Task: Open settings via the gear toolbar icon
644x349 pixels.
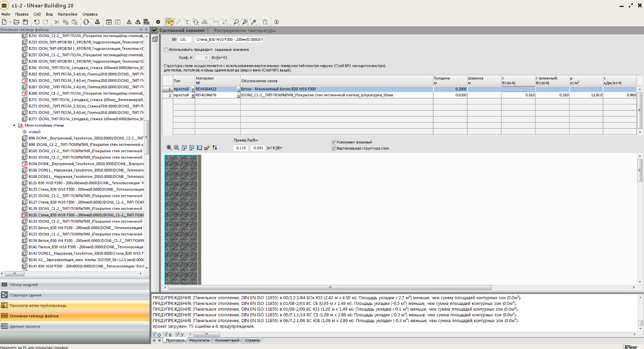Action: (158, 22)
